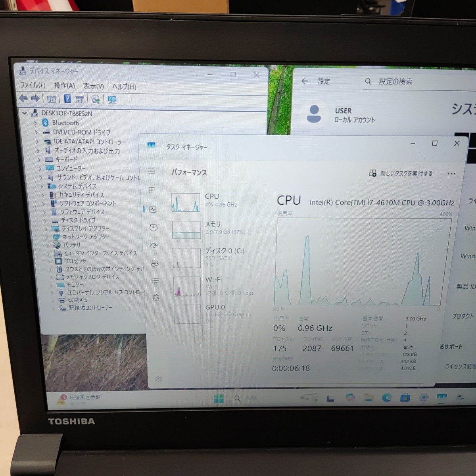The width and height of the screenshot is (476, 476).
Task: Open File Explorer from the taskbar
Action: (x=369, y=397)
